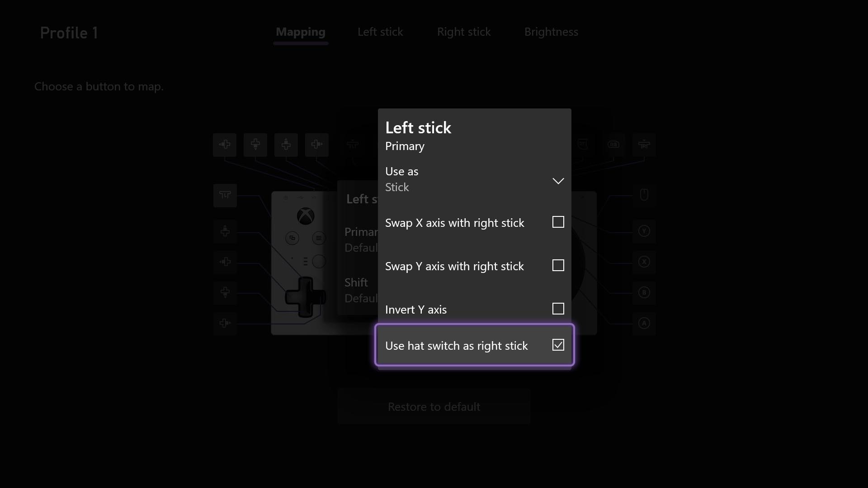The height and width of the screenshot is (488, 868).
Task: Click Restore to default button
Action: pos(434,407)
